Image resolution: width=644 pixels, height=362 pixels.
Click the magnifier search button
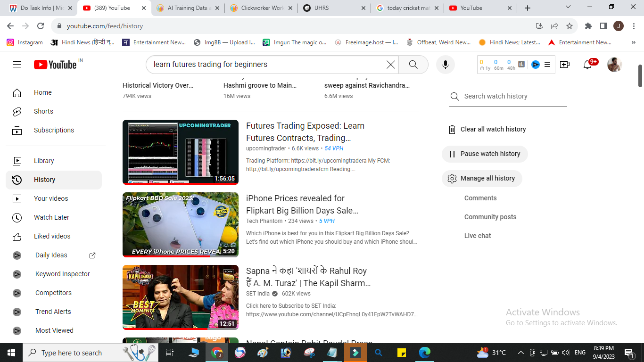[x=413, y=65]
